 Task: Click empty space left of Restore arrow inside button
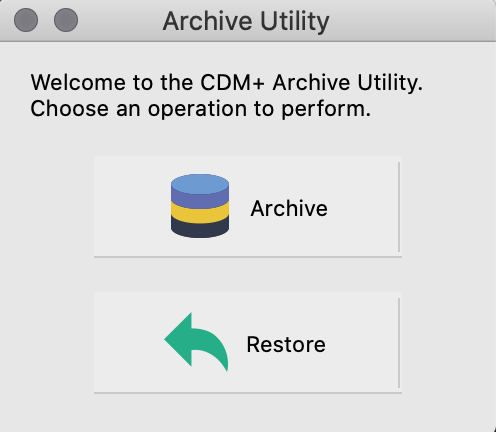[128, 343]
